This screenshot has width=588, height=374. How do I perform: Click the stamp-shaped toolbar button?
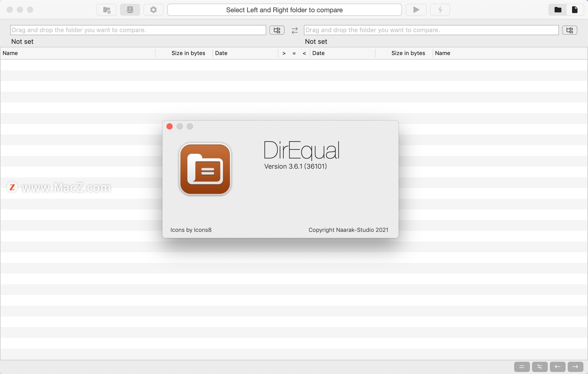click(130, 10)
